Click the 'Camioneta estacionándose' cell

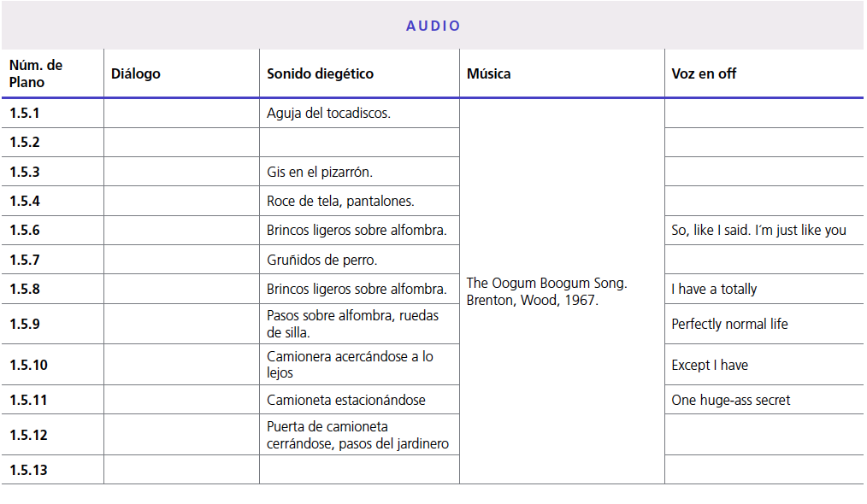(345, 400)
